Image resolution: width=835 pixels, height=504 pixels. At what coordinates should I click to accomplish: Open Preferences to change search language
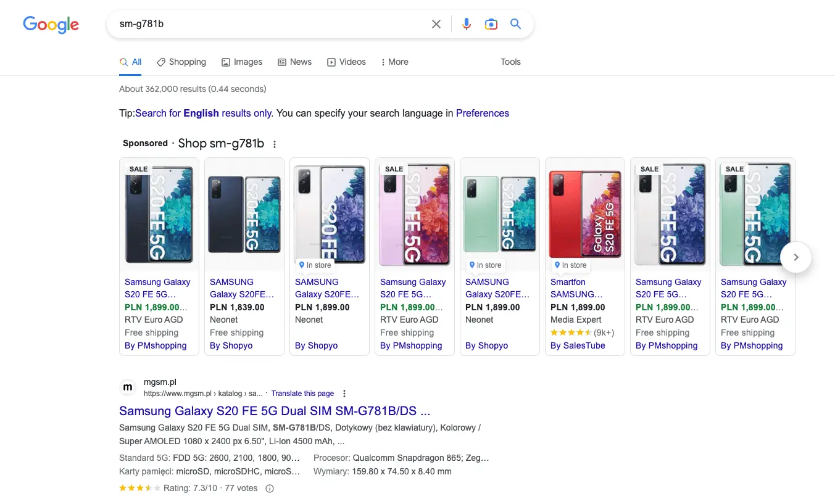tap(483, 113)
